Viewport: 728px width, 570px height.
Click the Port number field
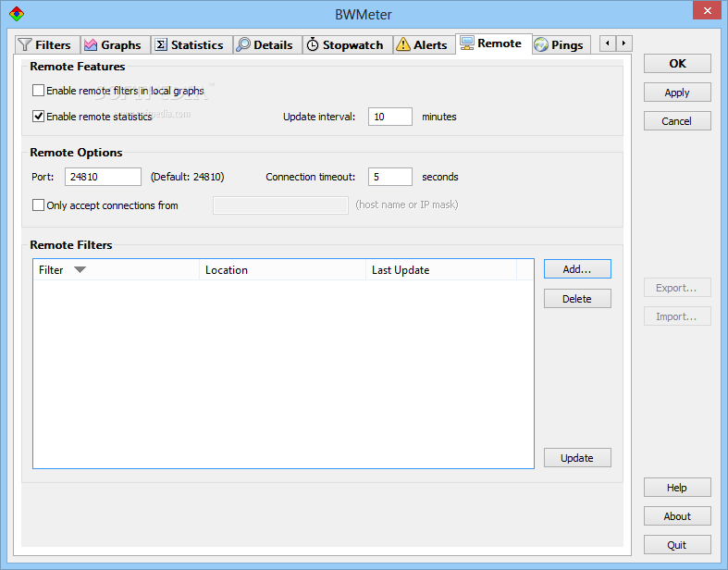click(103, 177)
